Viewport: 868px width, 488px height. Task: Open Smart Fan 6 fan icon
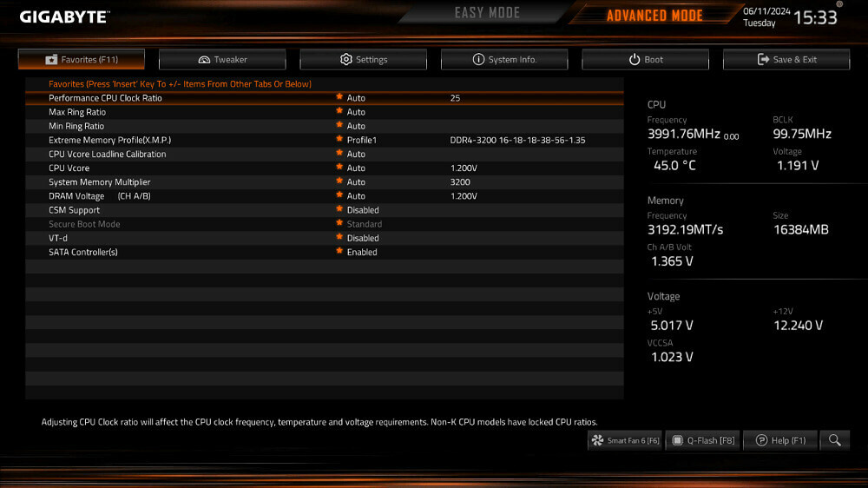(x=597, y=440)
